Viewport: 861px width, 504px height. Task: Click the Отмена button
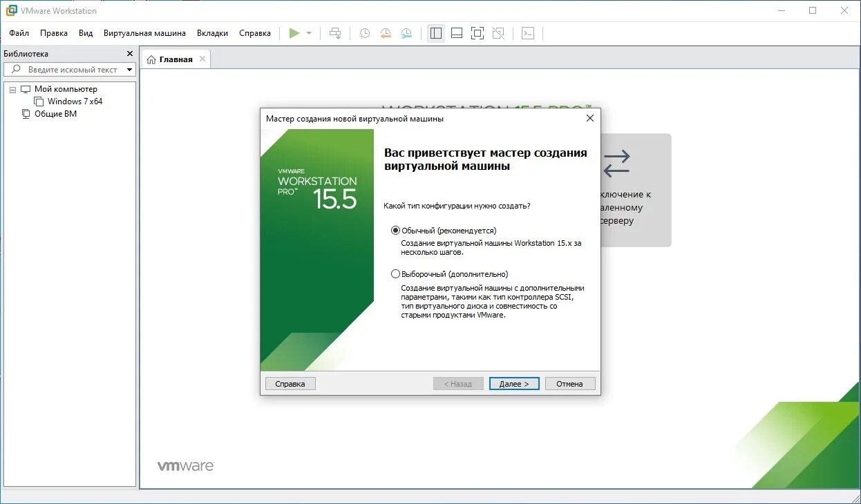click(570, 384)
